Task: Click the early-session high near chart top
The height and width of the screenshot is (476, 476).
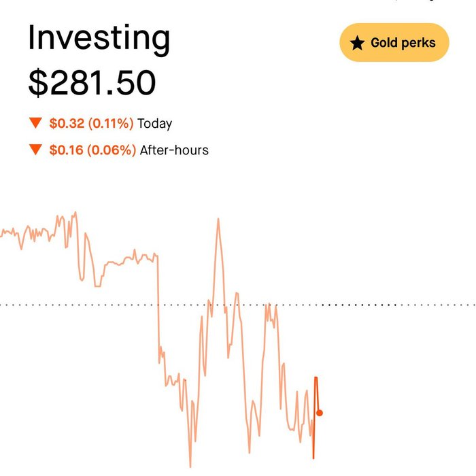Action: (75, 214)
